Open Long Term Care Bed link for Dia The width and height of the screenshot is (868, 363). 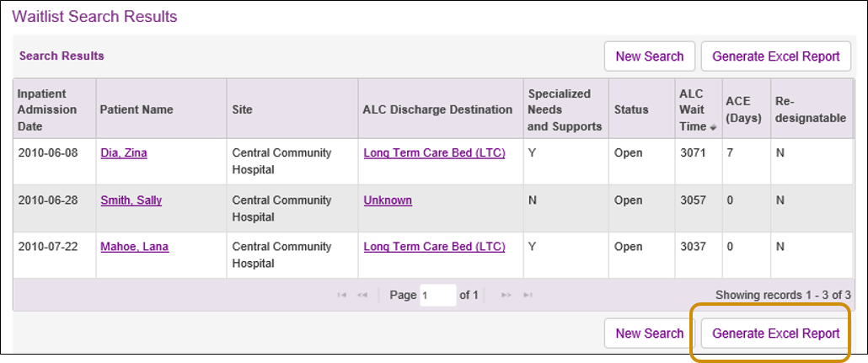[x=434, y=153]
